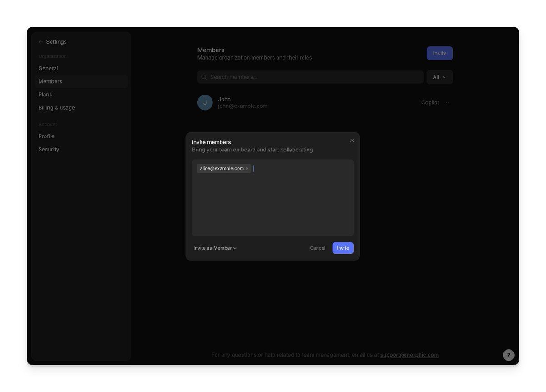Click the member name John
This screenshot has height=392, width=546.
click(224, 99)
